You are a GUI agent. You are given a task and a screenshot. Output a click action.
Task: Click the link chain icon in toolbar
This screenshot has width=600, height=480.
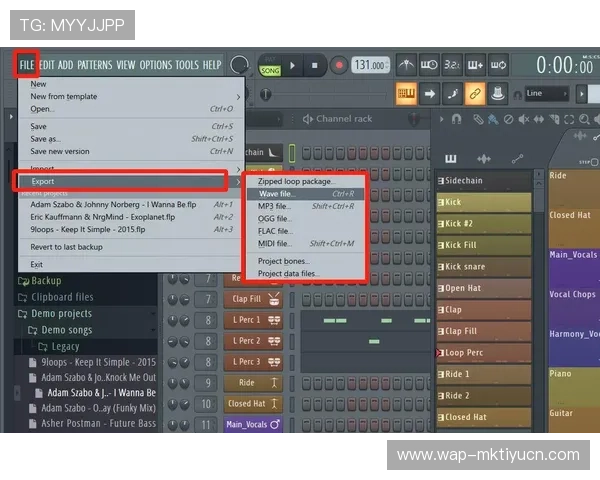(x=474, y=94)
